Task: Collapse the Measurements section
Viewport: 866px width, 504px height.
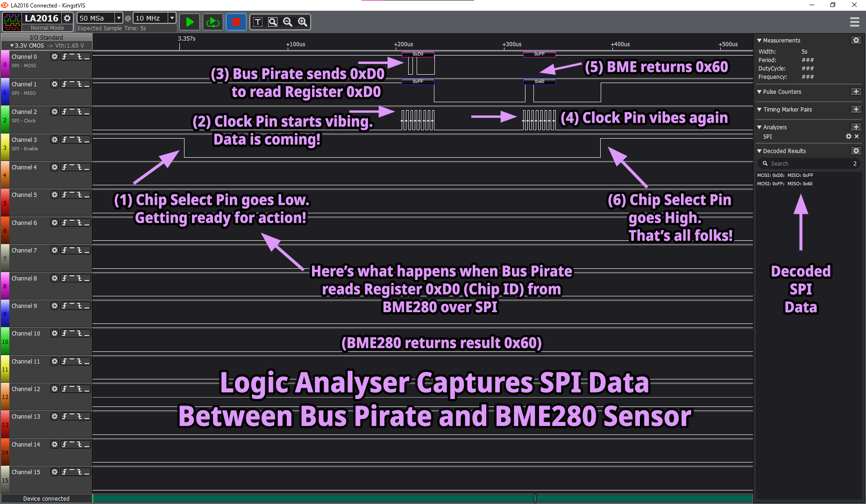Action: coord(760,41)
